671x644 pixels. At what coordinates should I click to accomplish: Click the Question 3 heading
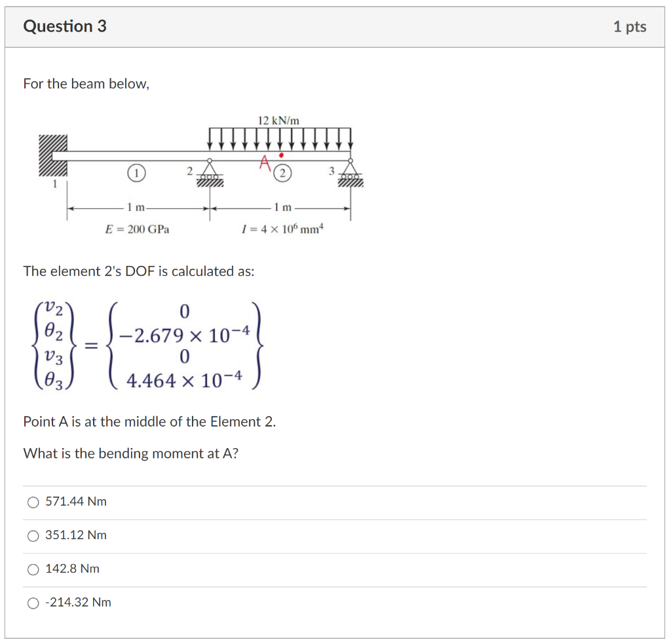pos(64,26)
